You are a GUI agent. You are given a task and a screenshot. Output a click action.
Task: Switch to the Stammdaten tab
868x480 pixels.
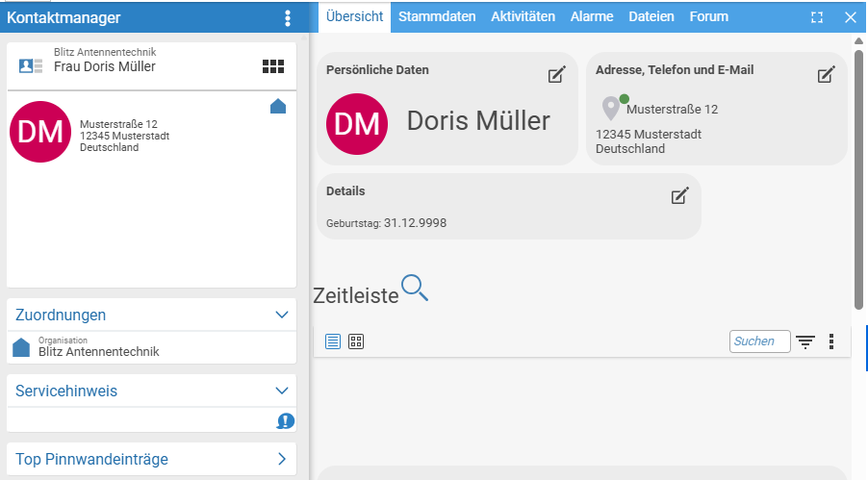pyautogui.click(x=437, y=16)
